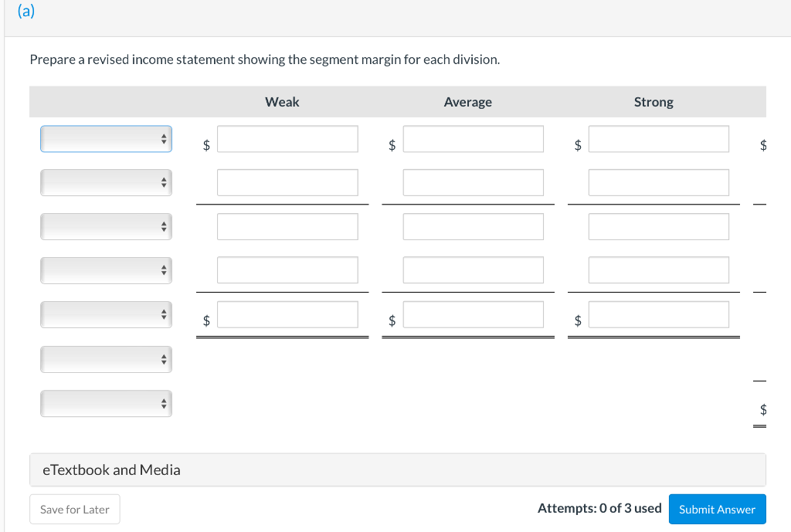This screenshot has width=791, height=532.
Task: Open the second row account dropdown
Action: click(106, 182)
